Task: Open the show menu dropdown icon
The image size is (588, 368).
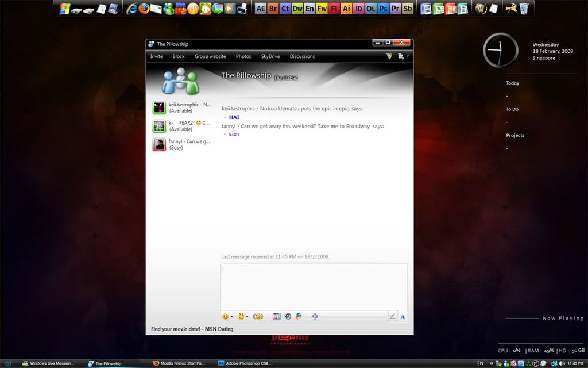Action: tap(403, 56)
